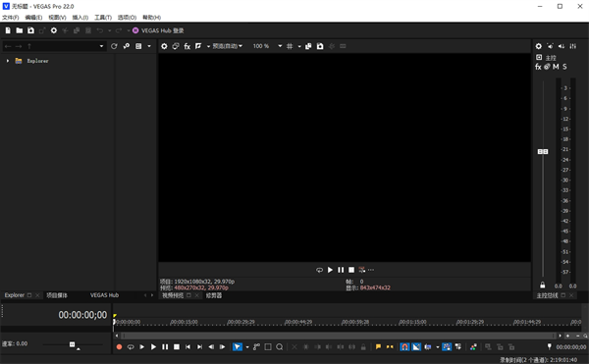
Task: Open project video properties in the preview
Action: pyautogui.click(x=164, y=46)
